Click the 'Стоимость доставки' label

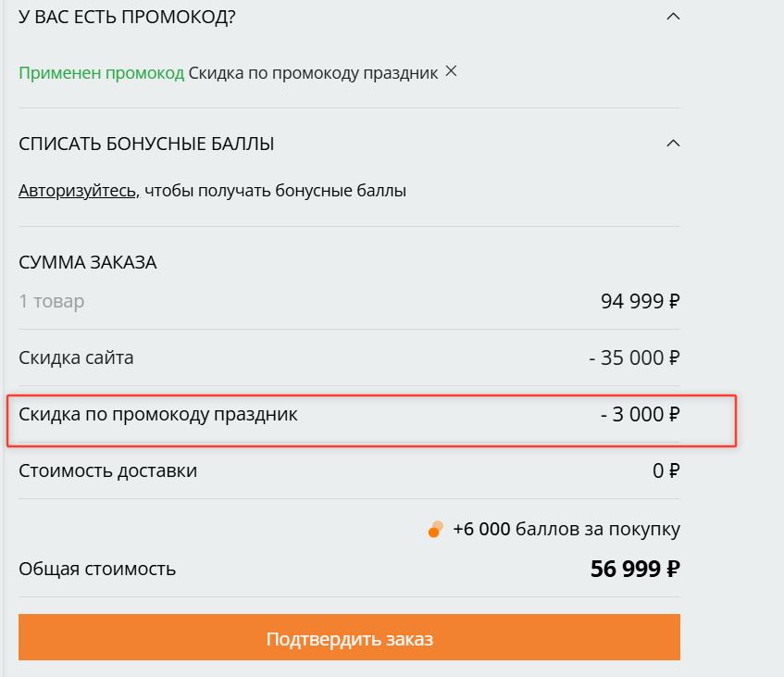[x=107, y=470]
